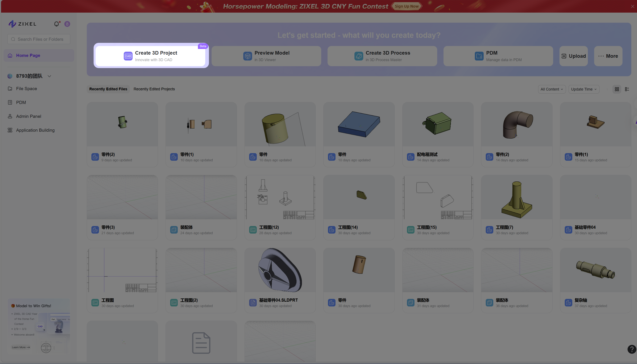Click the Model to Win Gifts! heading
Viewport: 637px width, 364px height.
(33, 306)
